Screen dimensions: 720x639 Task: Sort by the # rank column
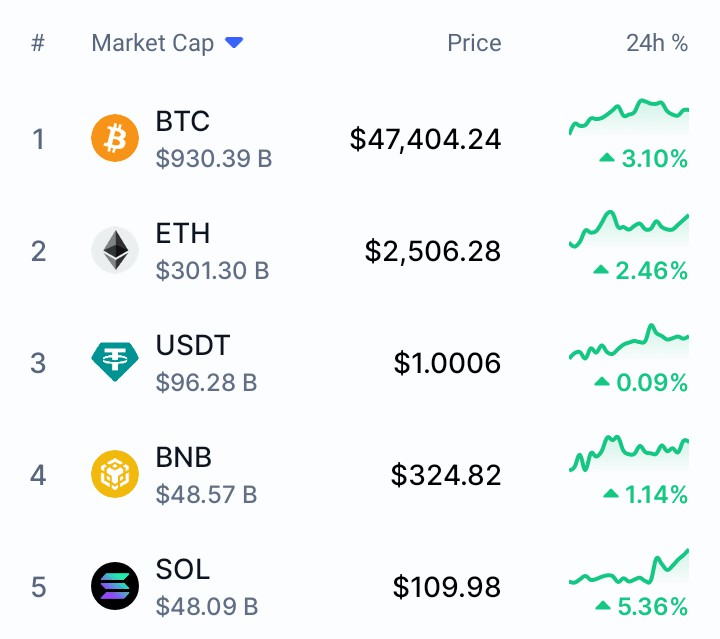(x=38, y=43)
